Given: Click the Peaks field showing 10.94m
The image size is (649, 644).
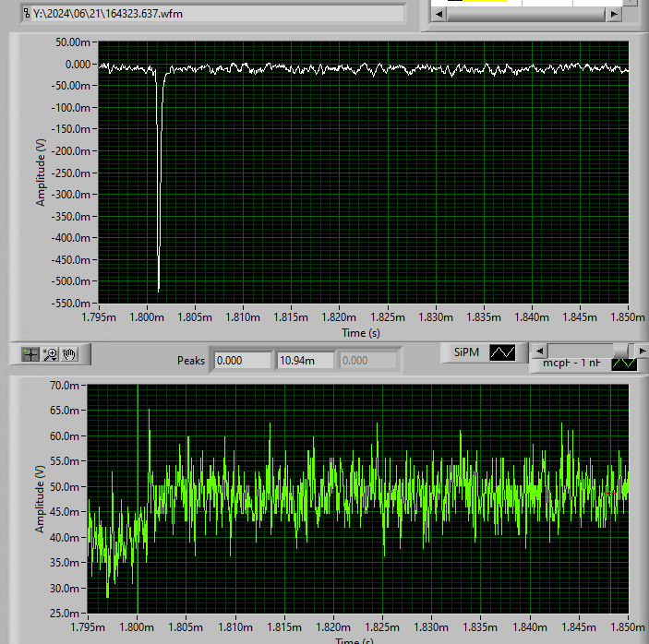Looking at the screenshot, I should point(305,361).
